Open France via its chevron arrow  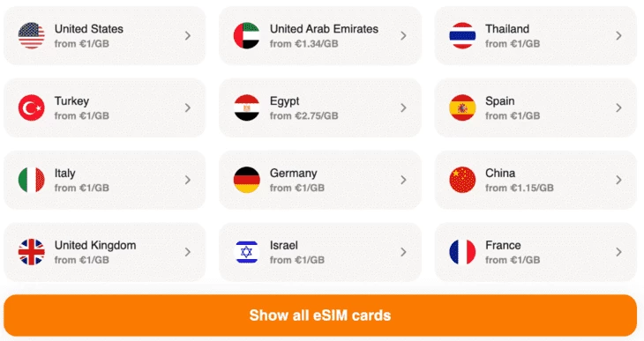(x=618, y=252)
